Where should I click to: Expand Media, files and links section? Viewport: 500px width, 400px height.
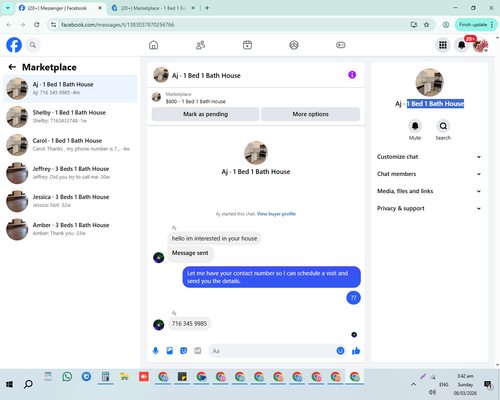[429, 191]
